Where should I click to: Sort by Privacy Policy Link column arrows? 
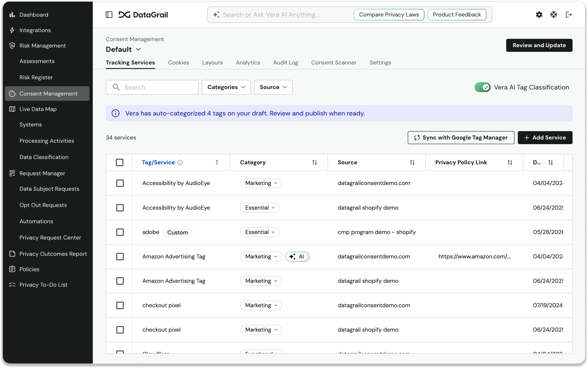(x=510, y=162)
